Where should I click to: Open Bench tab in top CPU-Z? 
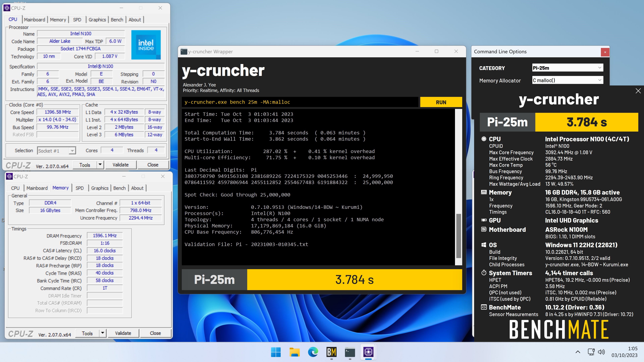tap(117, 20)
